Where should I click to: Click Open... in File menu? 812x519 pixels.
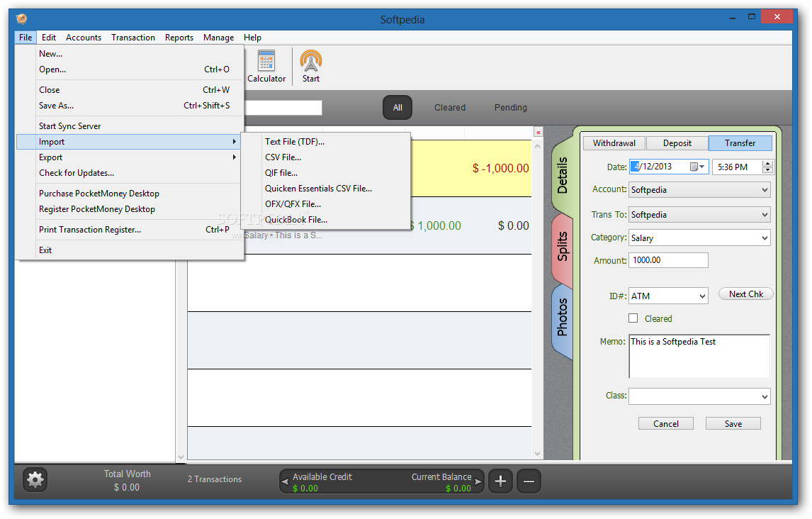tap(128, 69)
